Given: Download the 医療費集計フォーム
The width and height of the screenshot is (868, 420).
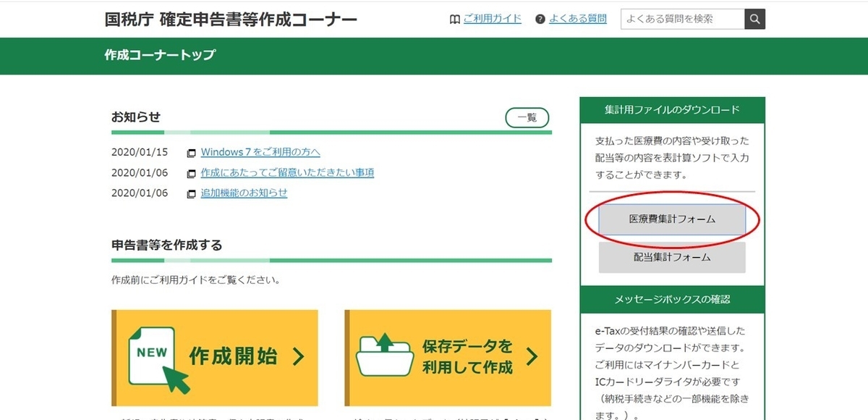Looking at the screenshot, I should coord(672,219).
